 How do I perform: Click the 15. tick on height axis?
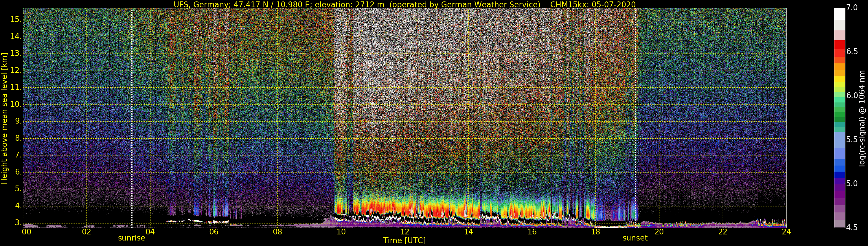pyautogui.click(x=16, y=20)
